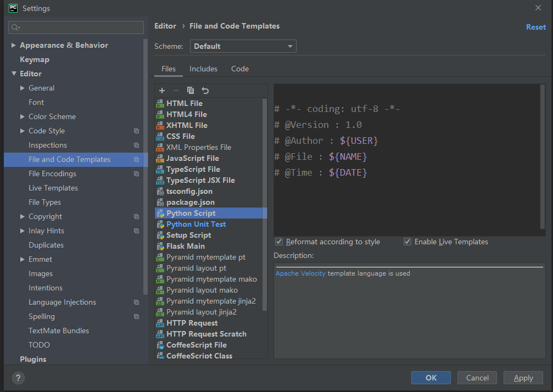553x392 pixels.
Task: Click in the template code editor
Action: [407, 160]
